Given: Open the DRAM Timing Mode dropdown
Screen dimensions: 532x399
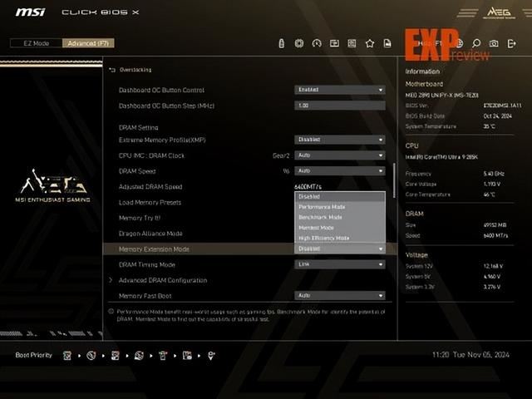Looking at the screenshot, I should (x=340, y=264).
